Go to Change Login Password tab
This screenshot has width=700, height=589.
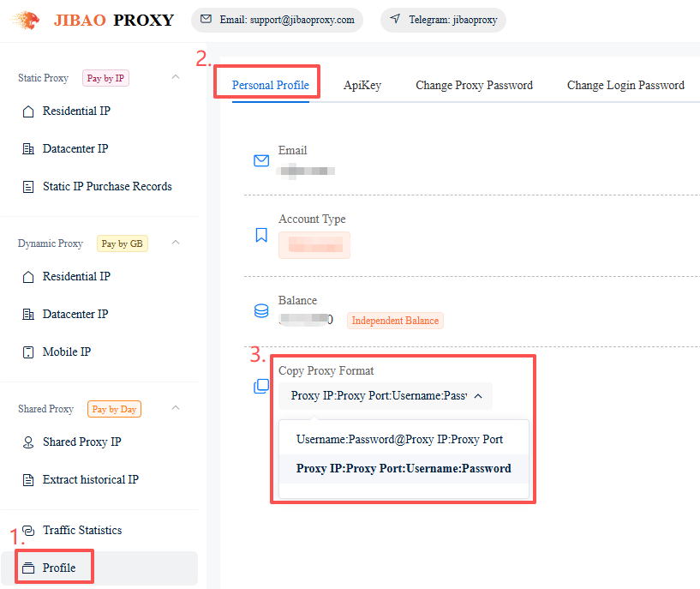click(x=625, y=86)
